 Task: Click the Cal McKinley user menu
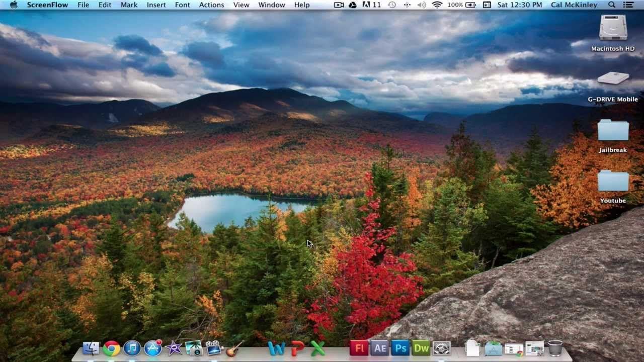(574, 5)
